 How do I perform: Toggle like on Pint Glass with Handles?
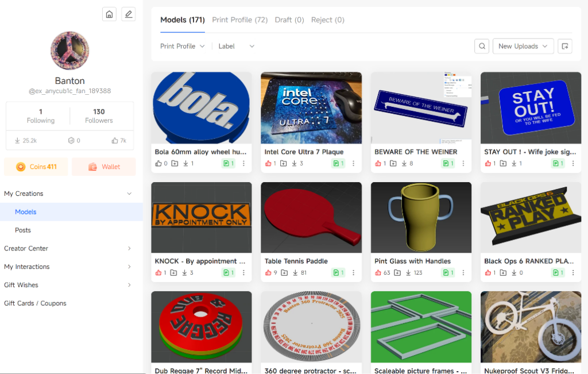pyautogui.click(x=378, y=273)
